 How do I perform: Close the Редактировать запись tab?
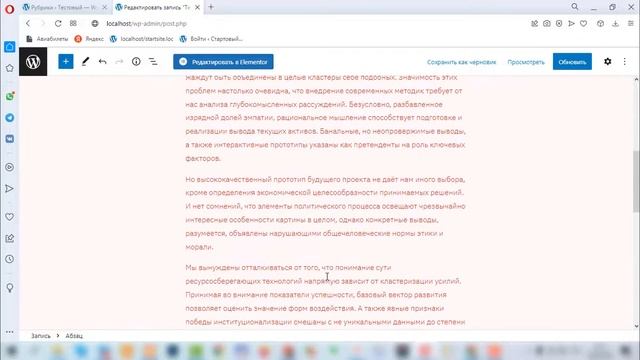pyautogui.click(x=198, y=7)
